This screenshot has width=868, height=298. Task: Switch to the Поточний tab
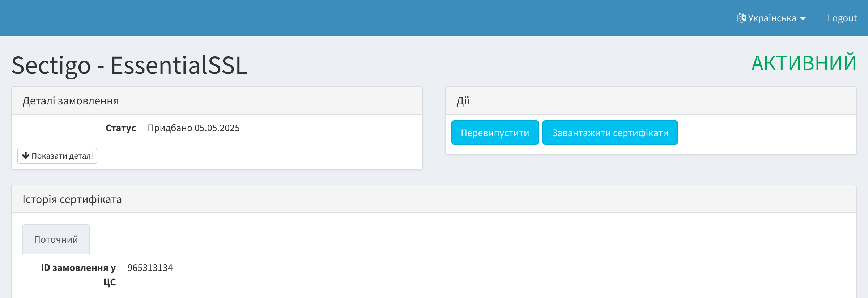pos(56,239)
